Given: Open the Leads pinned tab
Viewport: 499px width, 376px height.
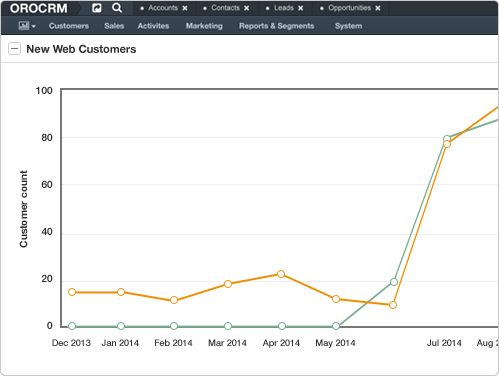Looking at the screenshot, I should [x=284, y=8].
